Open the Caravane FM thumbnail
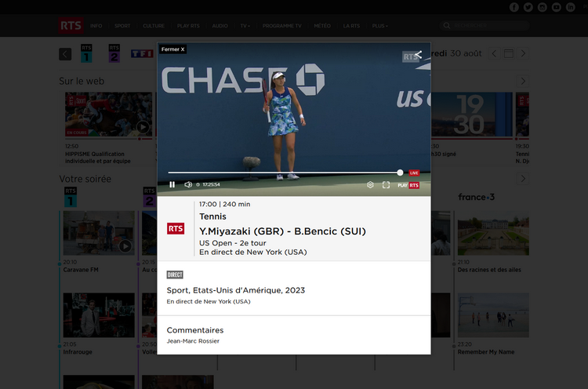Screen dimensions: 588x389 coord(99,233)
